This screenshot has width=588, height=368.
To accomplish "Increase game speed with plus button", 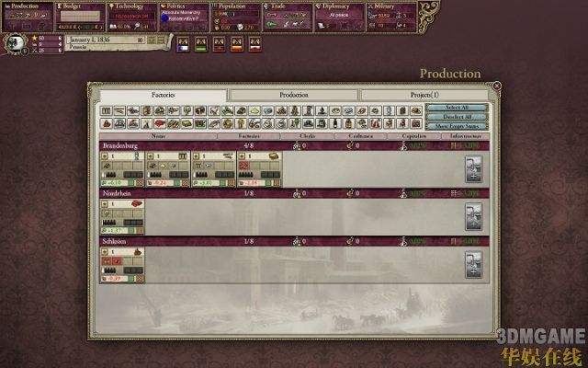I will pyautogui.click(x=152, y=40).
